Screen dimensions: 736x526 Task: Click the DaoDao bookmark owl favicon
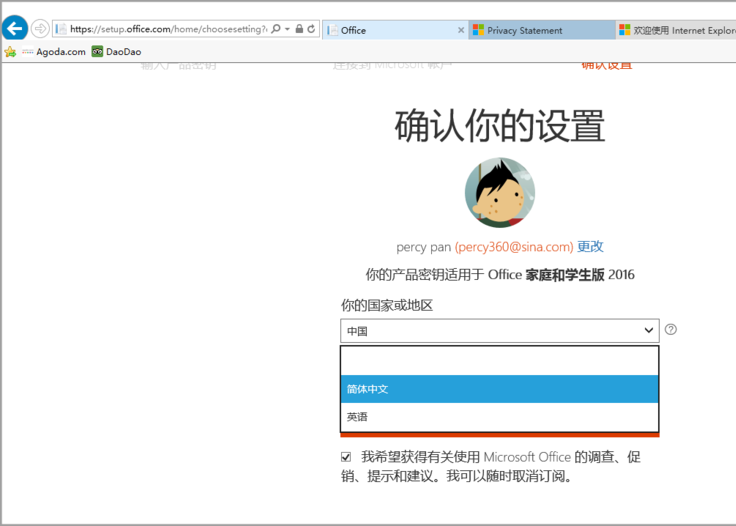(97, 52)
